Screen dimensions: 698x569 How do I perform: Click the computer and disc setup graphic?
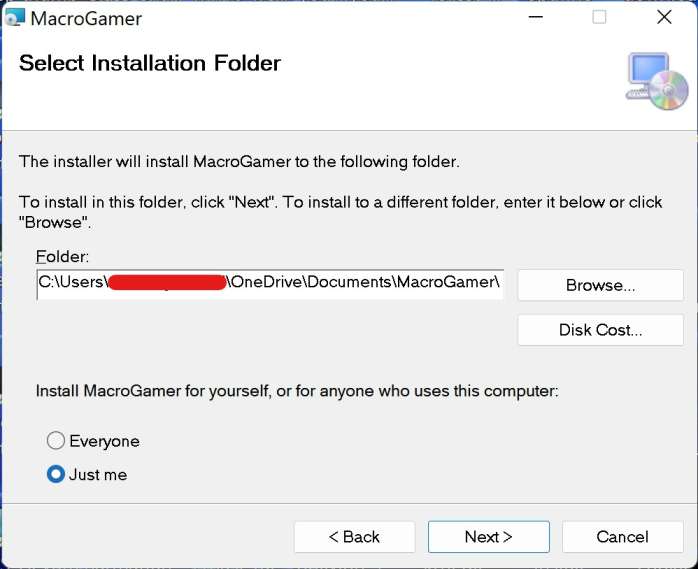click(657, 81)
